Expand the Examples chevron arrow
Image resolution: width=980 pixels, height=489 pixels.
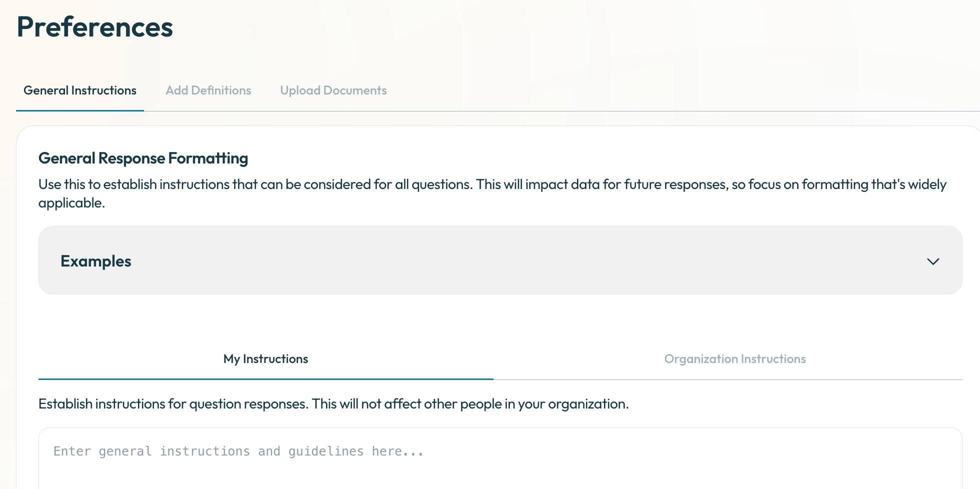[x=933, y=261]
